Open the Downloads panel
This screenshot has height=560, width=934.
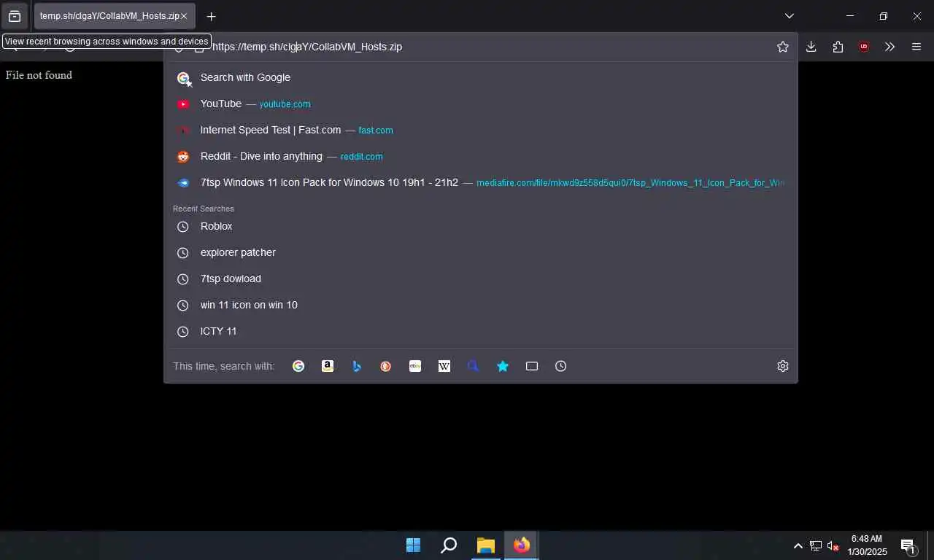coord(811,47)
